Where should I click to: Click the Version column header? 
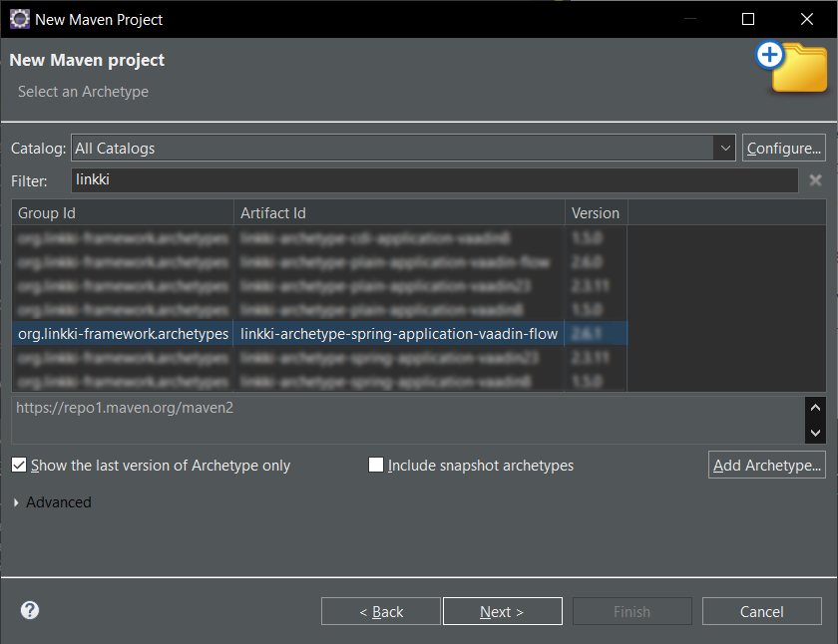pos(596,213)
